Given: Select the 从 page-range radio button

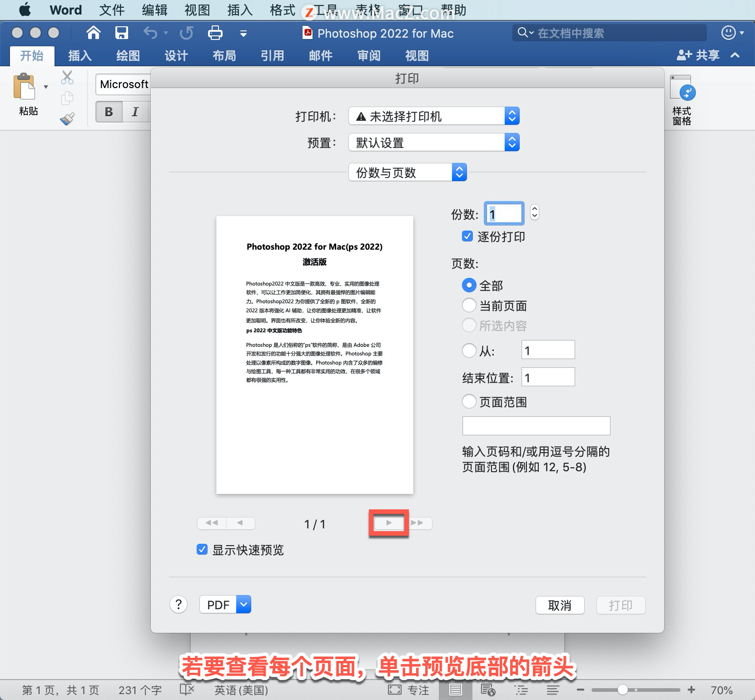Looking at the screenshot, I should click(x=469, y=350).
